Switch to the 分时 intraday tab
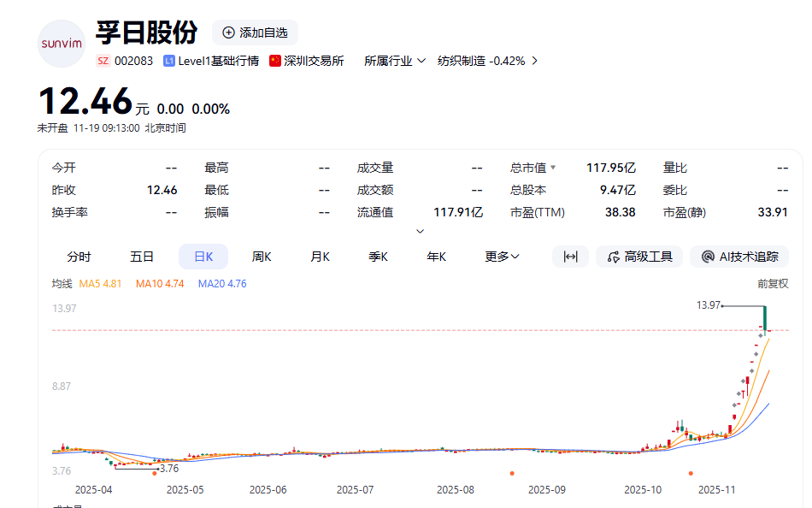The height and width of the screenshot is (508, 812). coord(79,257)
